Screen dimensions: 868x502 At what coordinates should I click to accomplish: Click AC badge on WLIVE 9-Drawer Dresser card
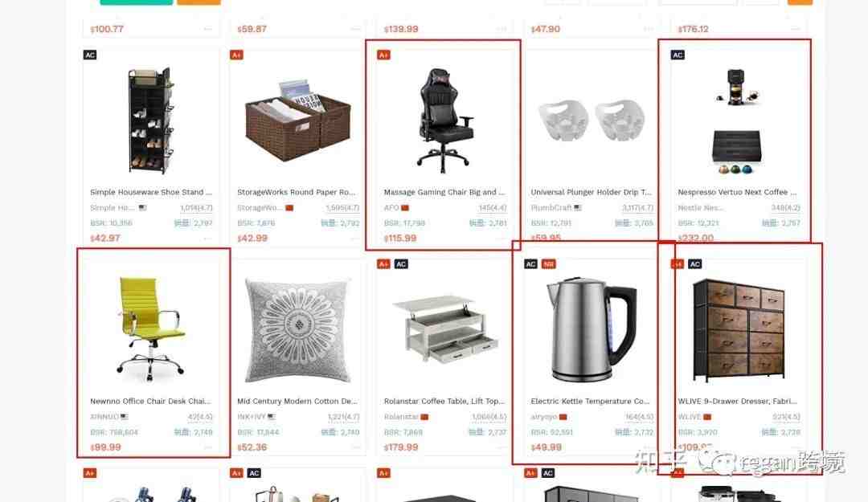pos(694,264)
